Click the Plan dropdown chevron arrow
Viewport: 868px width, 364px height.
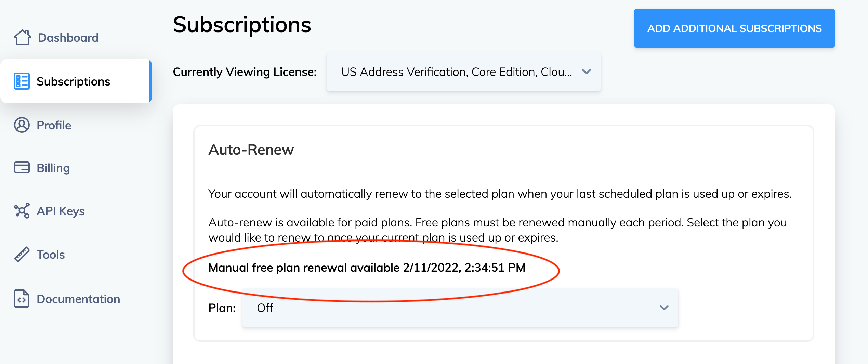coord(664,308)
